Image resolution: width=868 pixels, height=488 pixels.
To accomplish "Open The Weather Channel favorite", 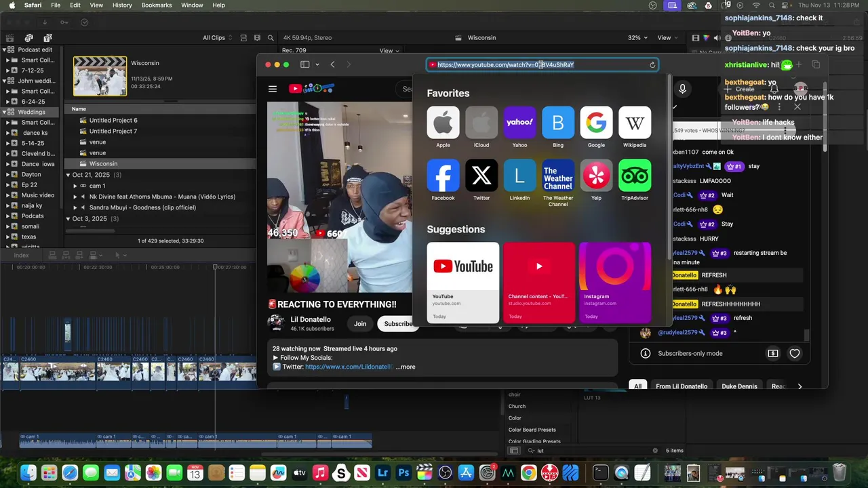I will (558, 176).
